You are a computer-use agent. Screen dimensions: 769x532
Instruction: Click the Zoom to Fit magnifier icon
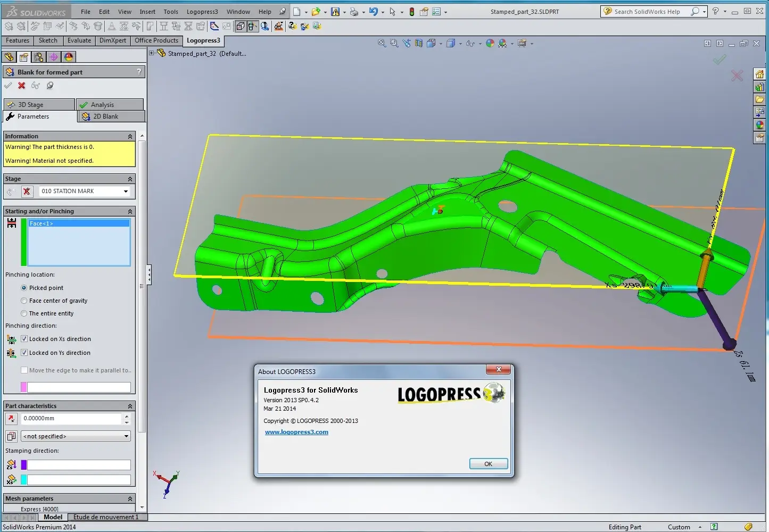(382, 44)
